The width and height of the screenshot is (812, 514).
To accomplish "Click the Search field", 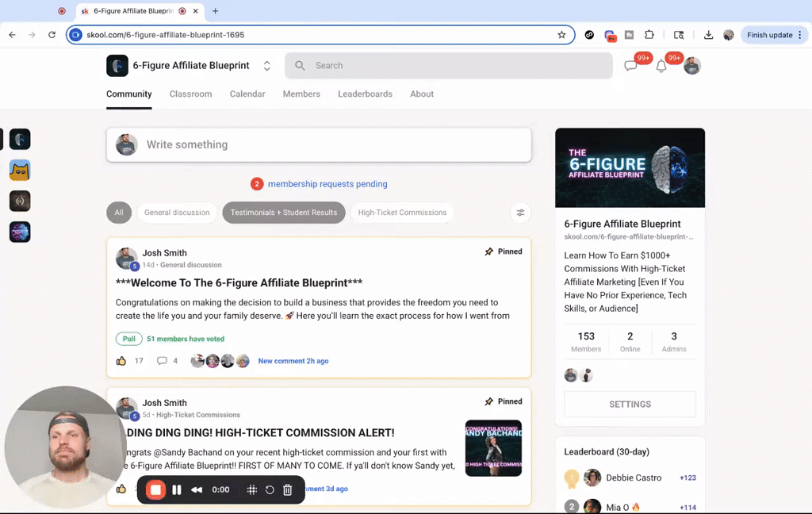I will 449,66.
